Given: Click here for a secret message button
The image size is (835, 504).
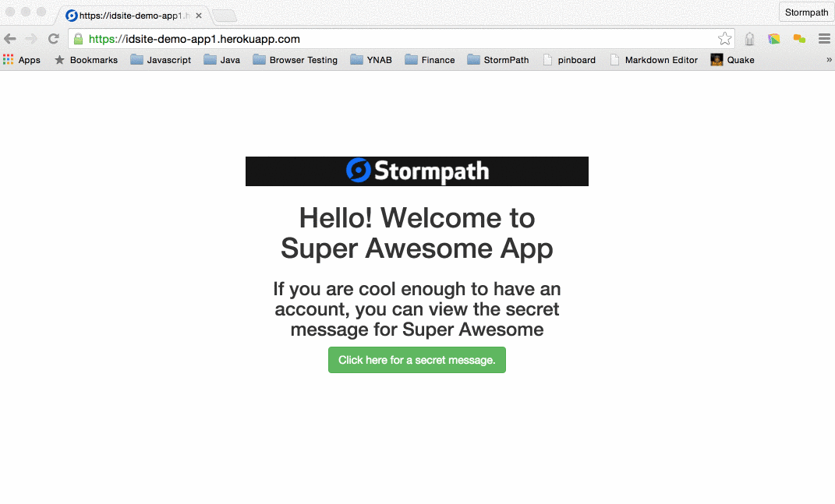Looking at the screenshot, I should pos(417,360).
